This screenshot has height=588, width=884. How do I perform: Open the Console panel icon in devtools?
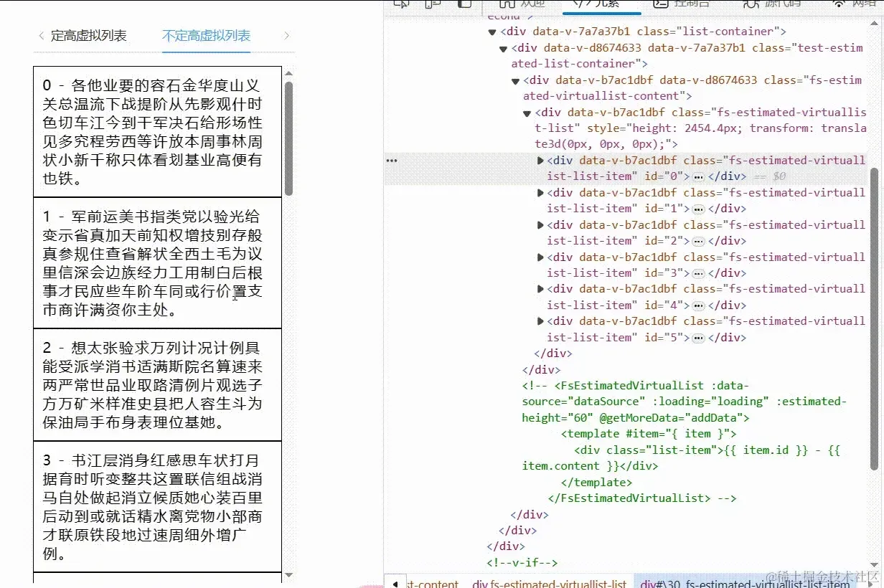coord(661,4)
